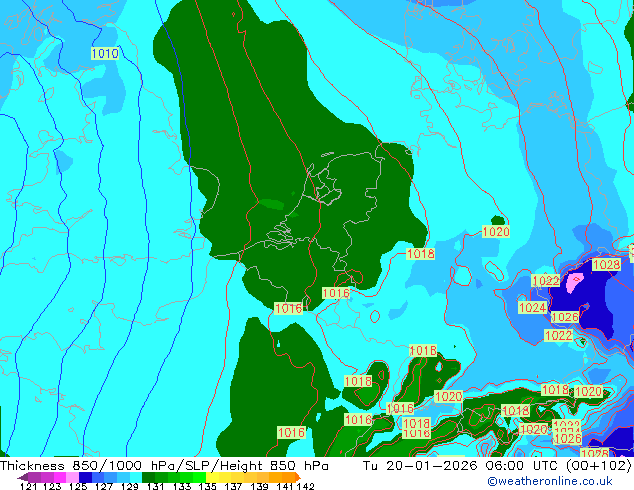Click the yellow 135 legend swatch
Image resolution: width=634 pixels, height=490 pixels.
pyautogui.click(x=212, y=477)
